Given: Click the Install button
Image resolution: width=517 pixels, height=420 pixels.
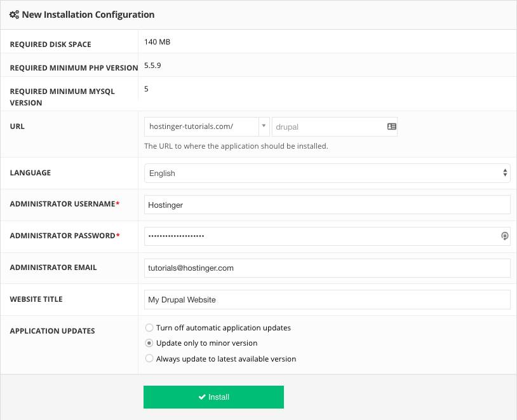Looking at the screenshot, I should (213, 396).
